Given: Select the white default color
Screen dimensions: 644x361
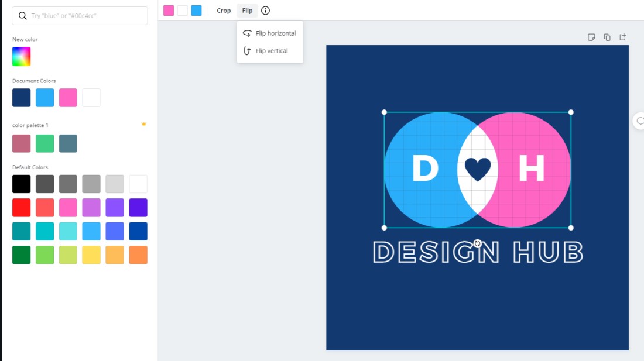Looking at the screenshot, I should pos(138,184).
